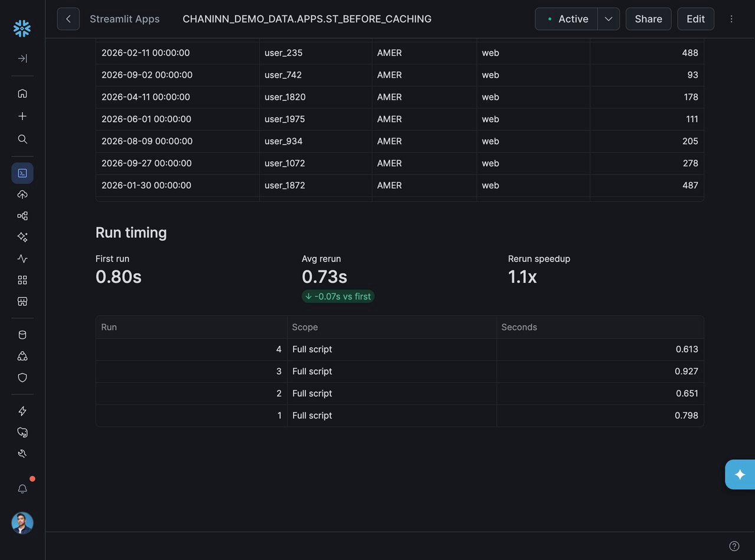Image resolution: width=755 pixels, height=560 pixels.
Task: Click the cloud upload ingestion icon
Action: (22, 195)
